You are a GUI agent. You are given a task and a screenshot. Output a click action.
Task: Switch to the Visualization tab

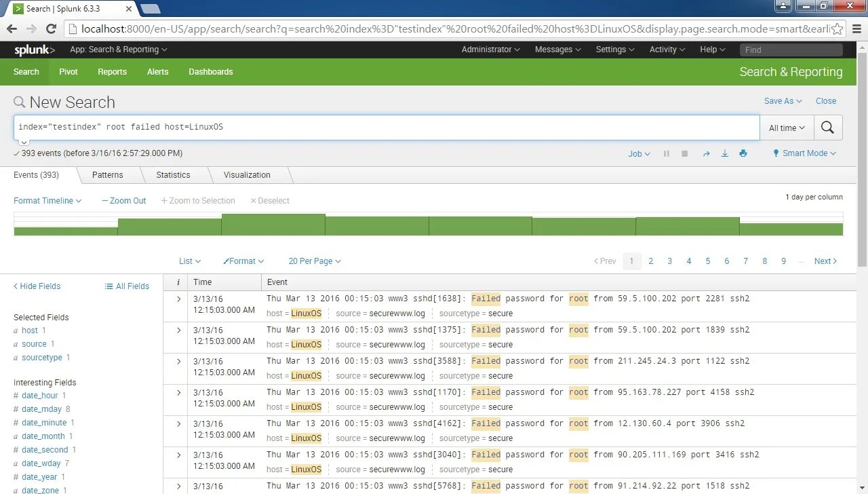247,175
